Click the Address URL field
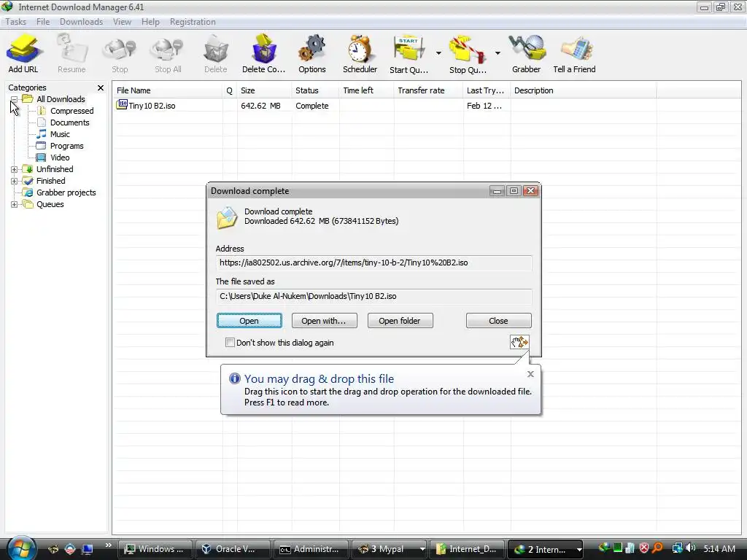The height and width of the screenshot is (560, 747). click(x=373, y=262)
